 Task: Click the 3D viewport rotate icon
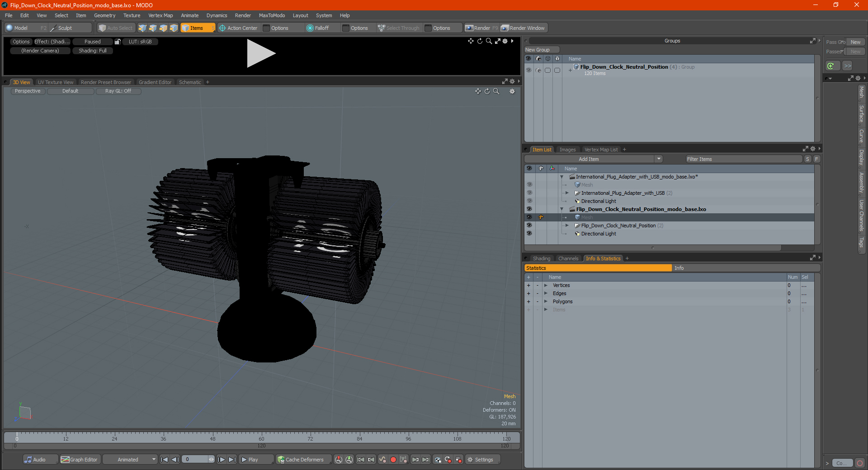pos(487,91)
